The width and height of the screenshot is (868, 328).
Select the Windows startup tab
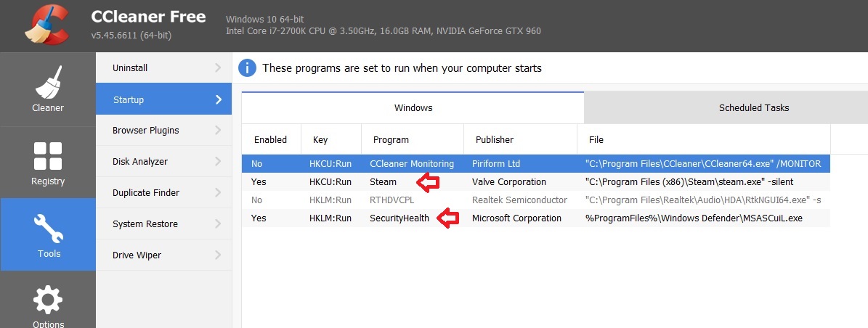(413, 108)
